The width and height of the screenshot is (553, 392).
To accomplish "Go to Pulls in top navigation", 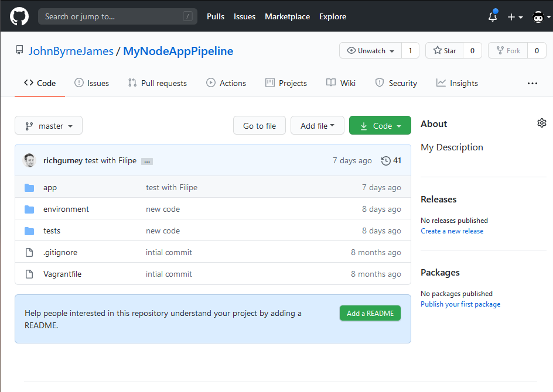I will click(x=216, y=16).
